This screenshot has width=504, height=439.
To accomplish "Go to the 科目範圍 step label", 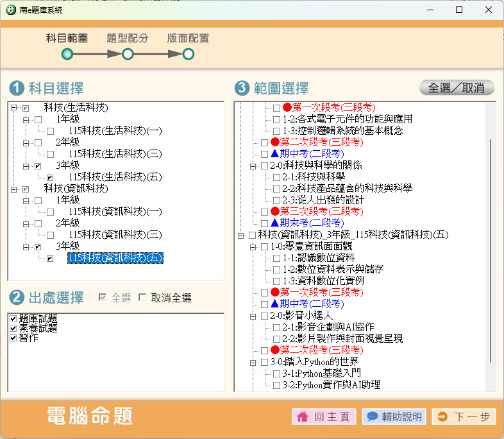I will [67, 39].
